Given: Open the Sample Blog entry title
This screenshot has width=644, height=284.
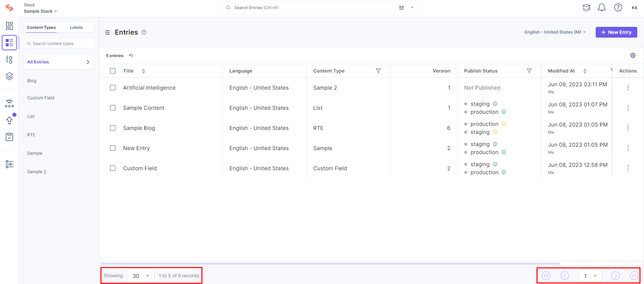Looking at the screenshot, I should [x=139, y=128].
